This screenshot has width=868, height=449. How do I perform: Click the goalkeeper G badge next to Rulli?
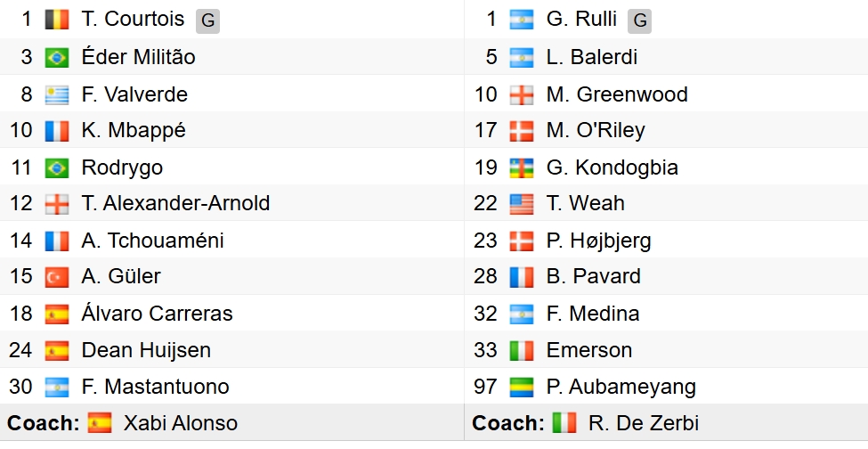pyautogui.click(x=639, y=21)
